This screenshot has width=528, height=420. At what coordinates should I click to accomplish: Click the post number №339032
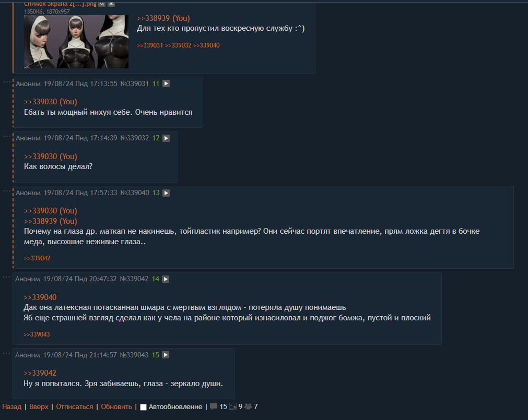[x=135, y=138]
